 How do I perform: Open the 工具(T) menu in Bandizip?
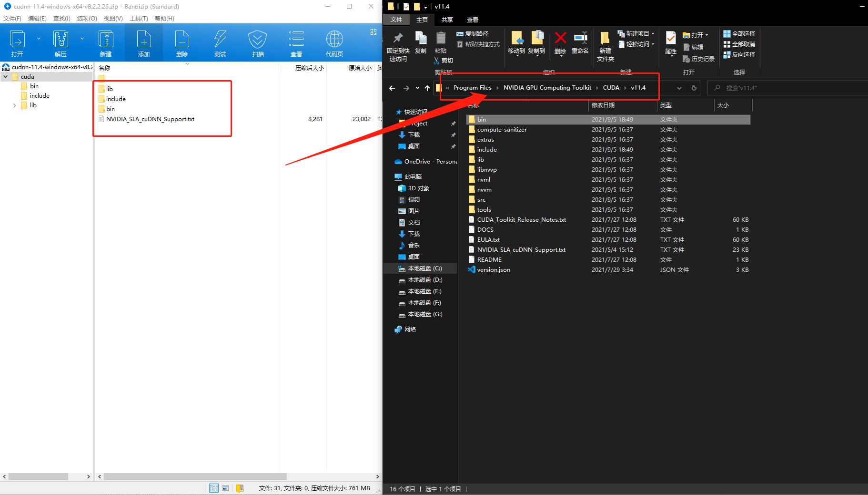(139, 18)
